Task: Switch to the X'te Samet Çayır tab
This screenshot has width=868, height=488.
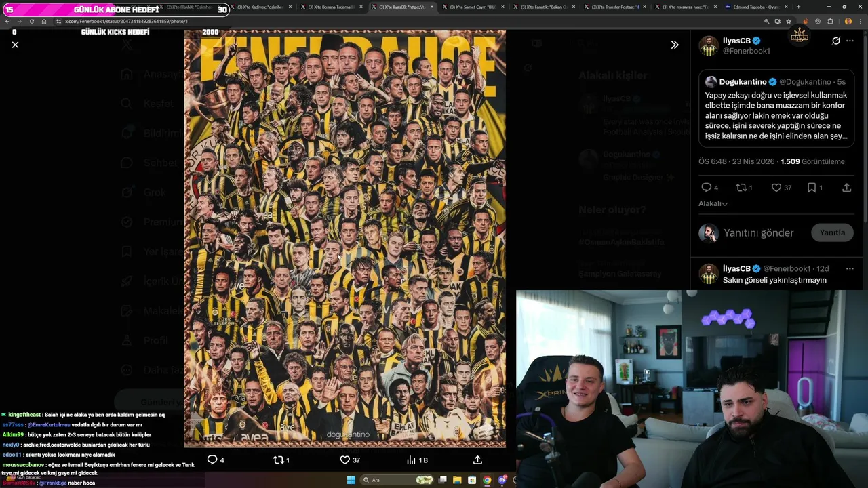Action: (x=474, y=7)
